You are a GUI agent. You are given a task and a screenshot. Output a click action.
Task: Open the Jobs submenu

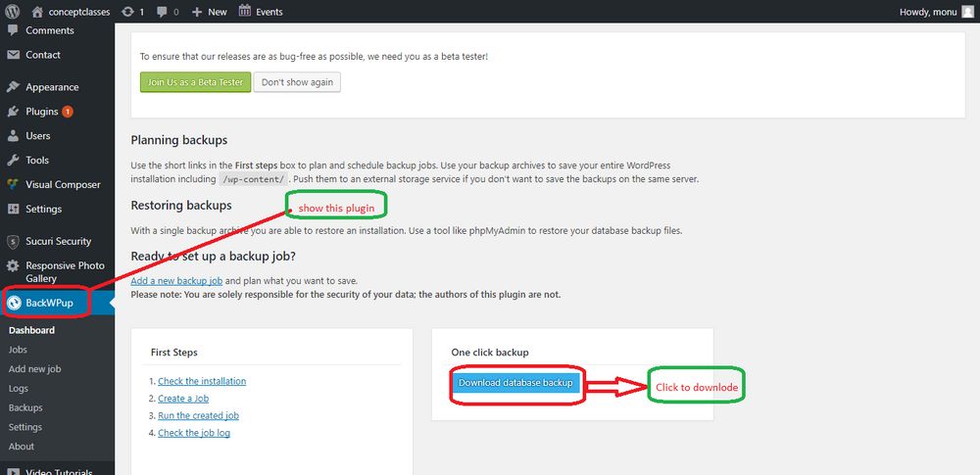(x=18, y=350)
